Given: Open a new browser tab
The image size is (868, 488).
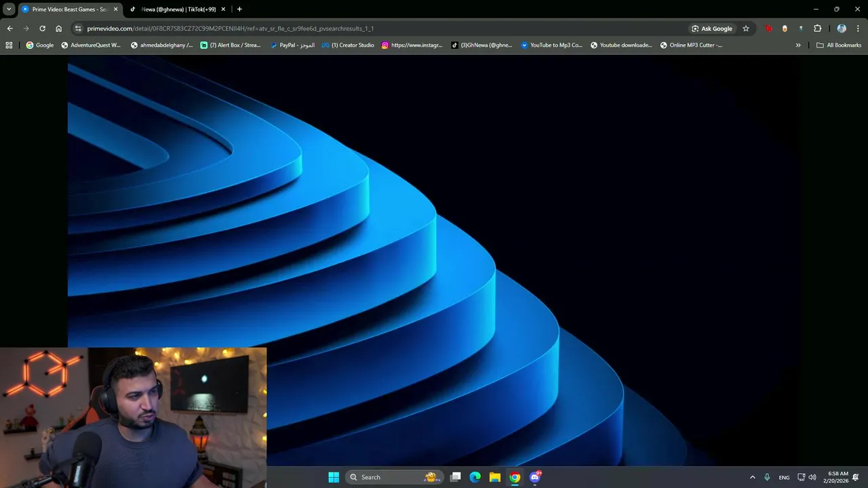Looking at the screenshot, I should point(239,9).
